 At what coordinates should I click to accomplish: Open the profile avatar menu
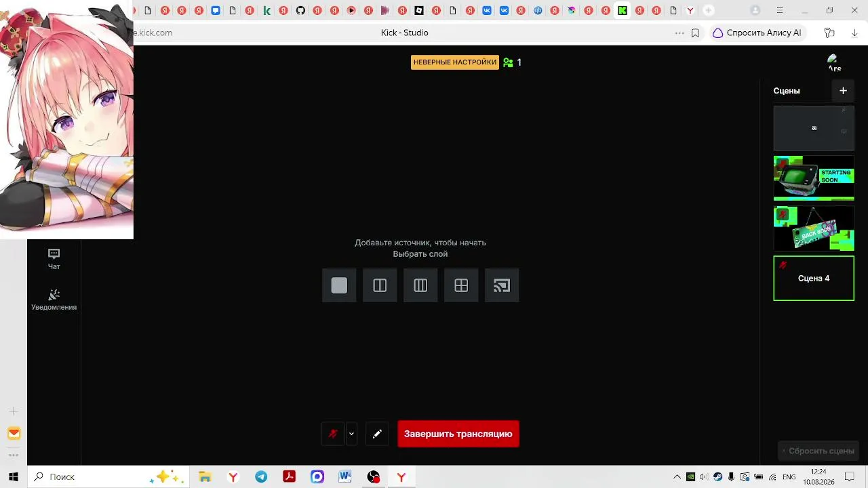click(x=834, y=63)
